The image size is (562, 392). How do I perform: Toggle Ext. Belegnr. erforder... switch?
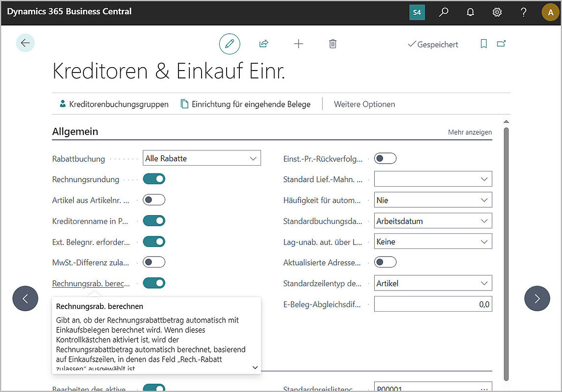[154, 242]
